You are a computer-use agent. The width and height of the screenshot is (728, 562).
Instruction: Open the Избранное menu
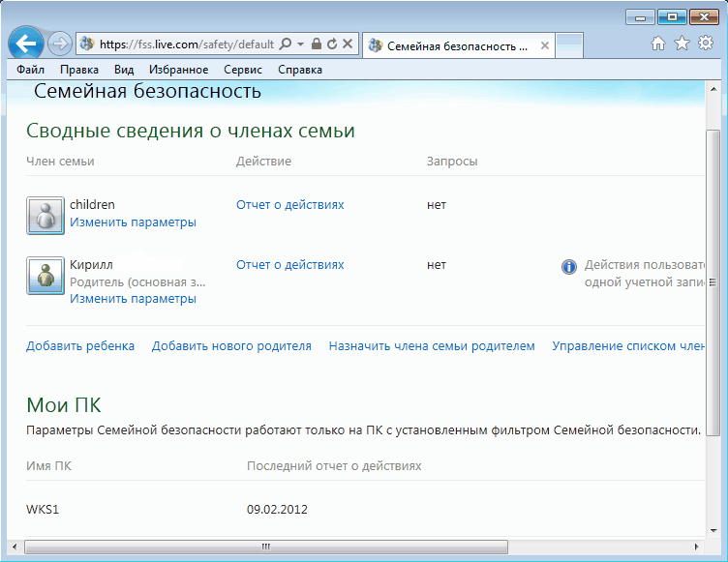pos(179,70)
